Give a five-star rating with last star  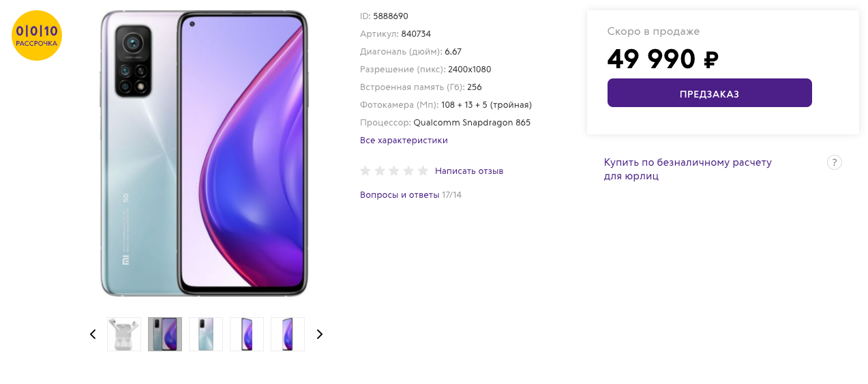[x=423, y=171]
